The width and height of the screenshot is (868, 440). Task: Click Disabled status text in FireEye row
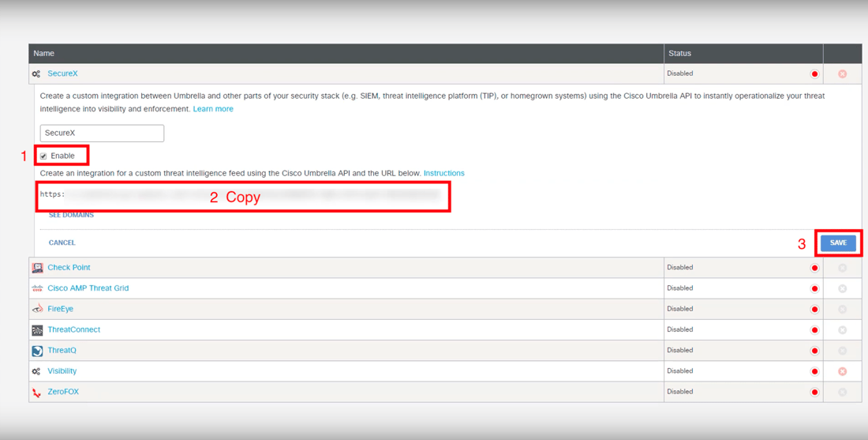[679, 309]
